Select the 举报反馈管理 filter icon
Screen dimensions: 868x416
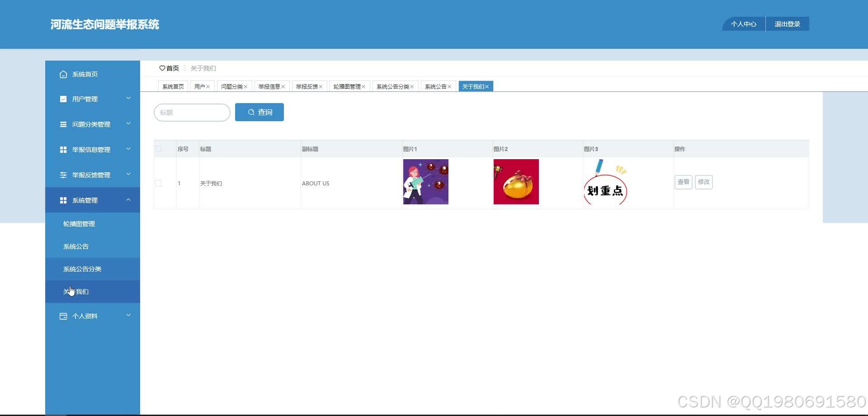tap(63, 175)
